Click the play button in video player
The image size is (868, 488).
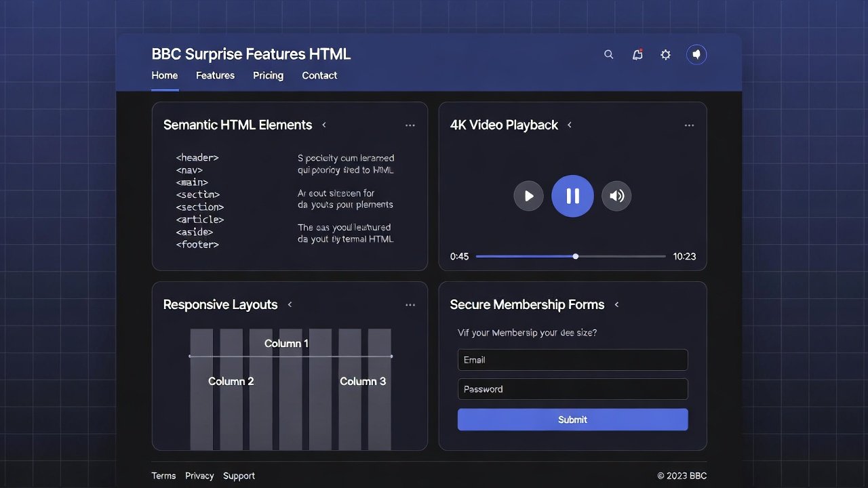(x=528, y=197)
